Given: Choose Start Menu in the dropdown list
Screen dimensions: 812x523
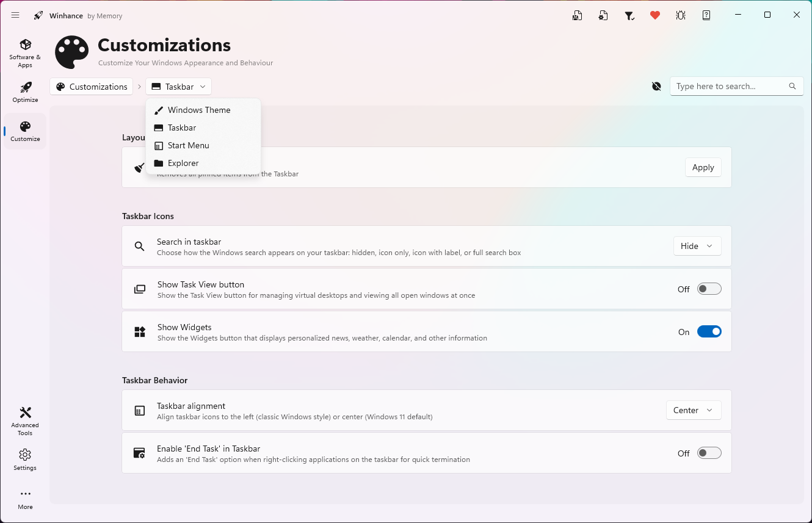Looking at the screenshot, I should pos(188,145).
